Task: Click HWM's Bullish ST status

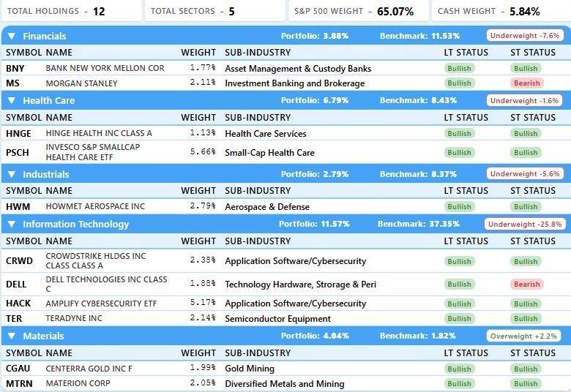Action: click(526, 207)
